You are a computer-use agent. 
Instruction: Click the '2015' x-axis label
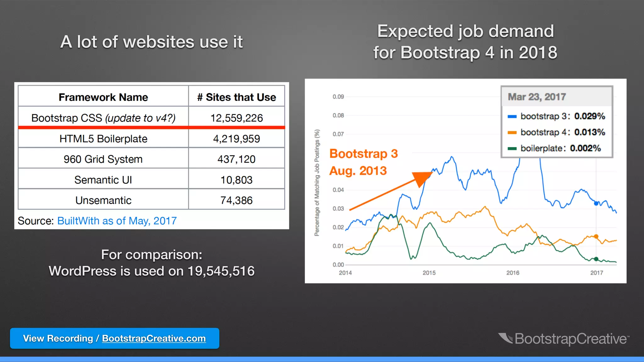(429, 273)
